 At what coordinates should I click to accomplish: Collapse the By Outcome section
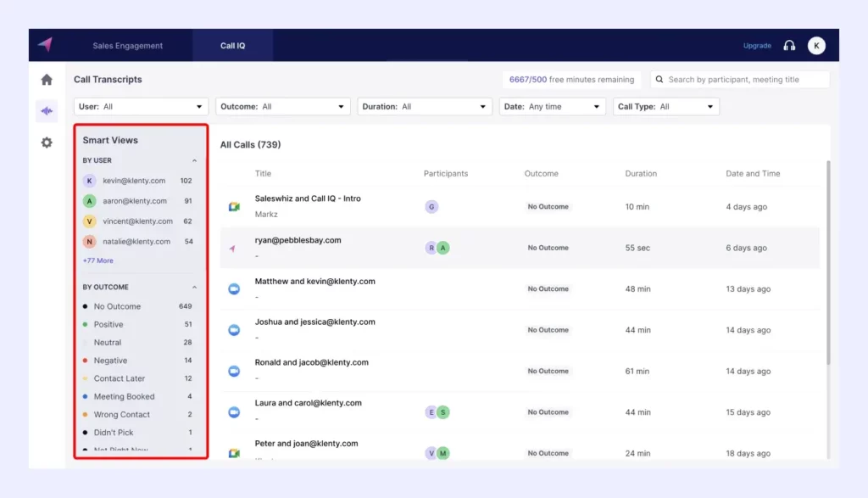click(x=194, y=288)
